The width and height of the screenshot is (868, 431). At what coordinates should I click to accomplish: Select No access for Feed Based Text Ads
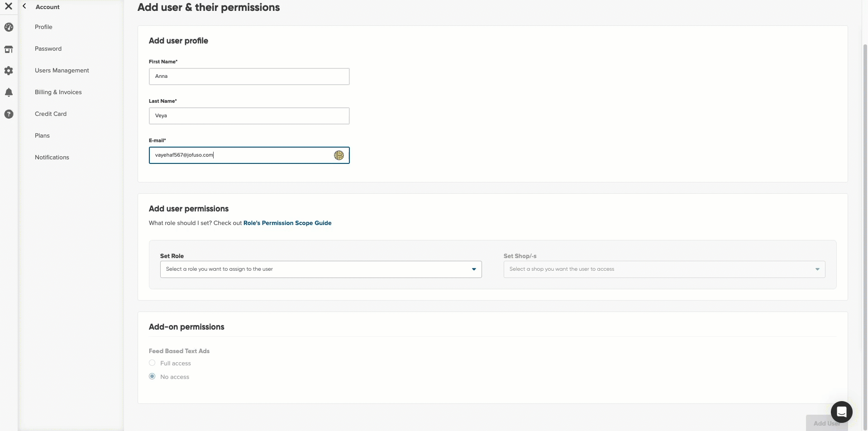coord(152,377)
